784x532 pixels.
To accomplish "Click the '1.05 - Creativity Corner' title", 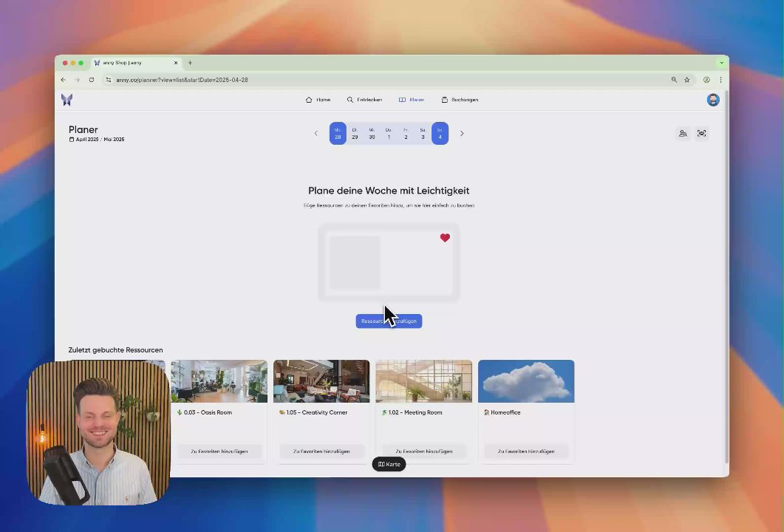I will click(316, 412).
